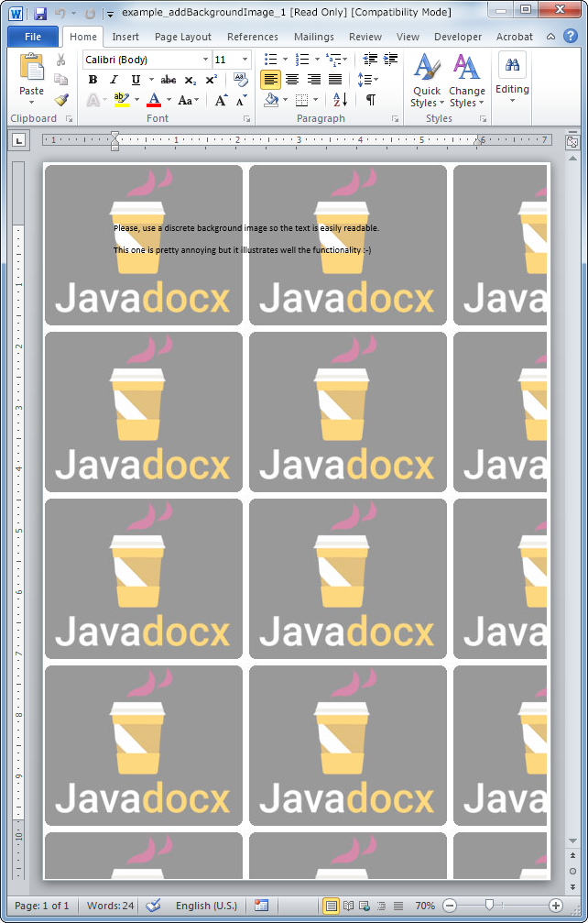Minimize the ribbon caret
Viewport: 588px width, 923px height.
[x=551, y=37]
